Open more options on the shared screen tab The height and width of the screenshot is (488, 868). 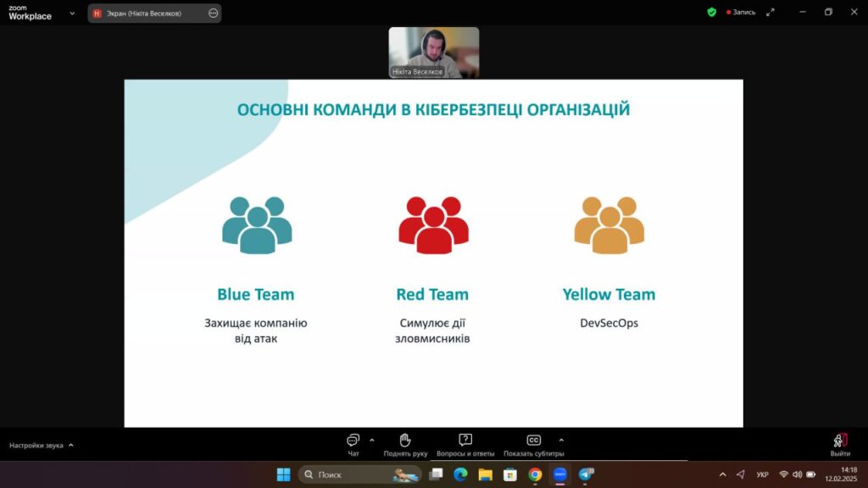coord(213,14)
